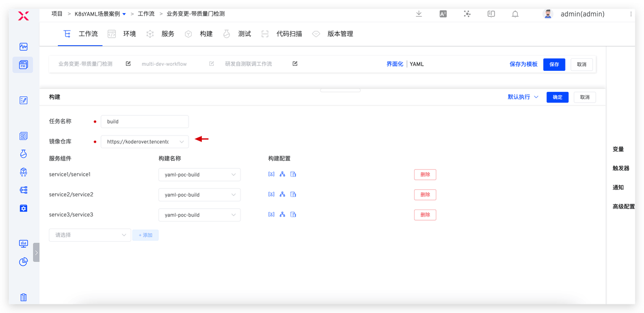Click the test flask icon in sidebar
The height and width of the screenshot is (313, 644).
click(23, 154)
